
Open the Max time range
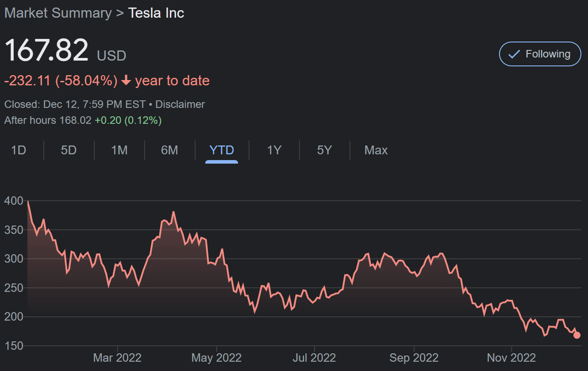tap(376, 150)
